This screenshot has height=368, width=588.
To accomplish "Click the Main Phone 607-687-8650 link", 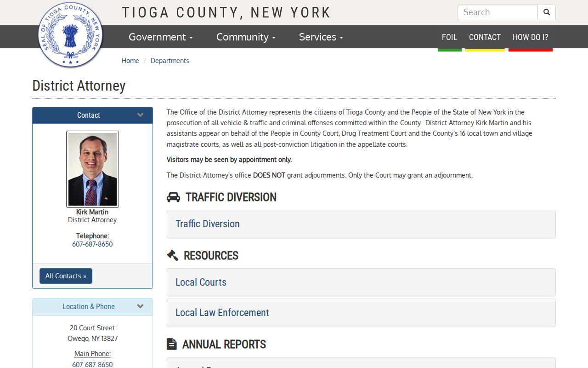I will click(92, 364).
